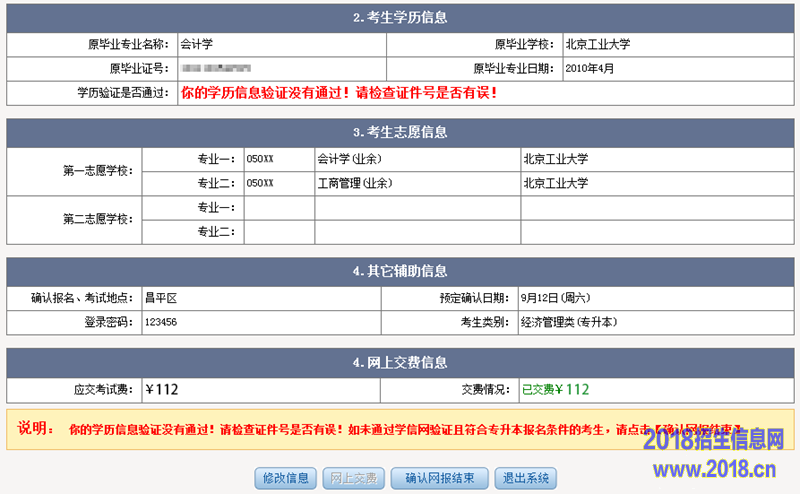Click the 4.网上交费信息 section header

point(400,363)
